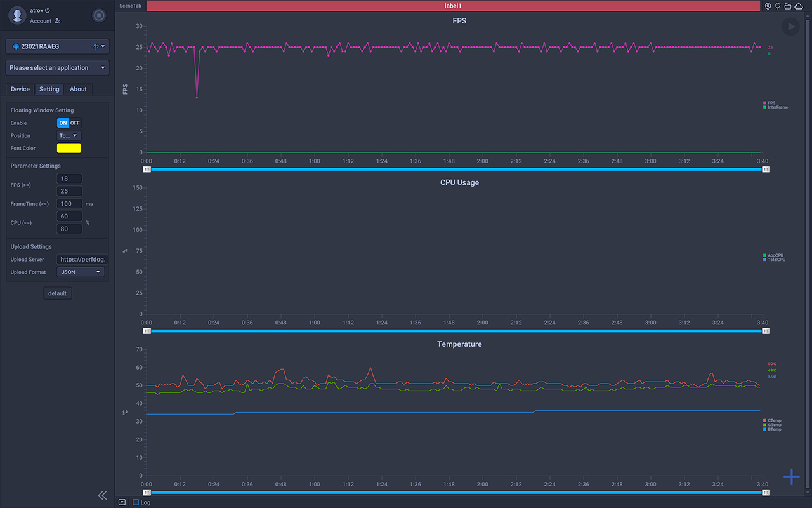Click the CPU Usage chart right range handle

pyautogui.click(x=766, y=331)
